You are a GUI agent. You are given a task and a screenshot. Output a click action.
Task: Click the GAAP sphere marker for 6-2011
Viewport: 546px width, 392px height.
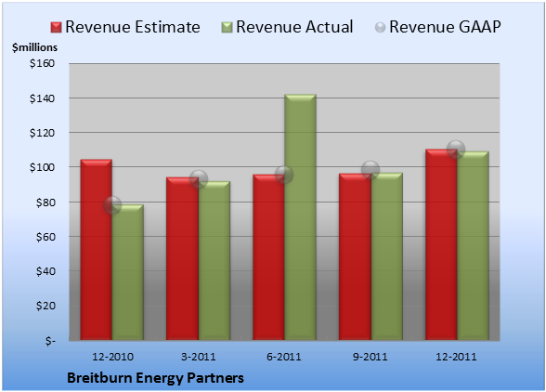284,175
